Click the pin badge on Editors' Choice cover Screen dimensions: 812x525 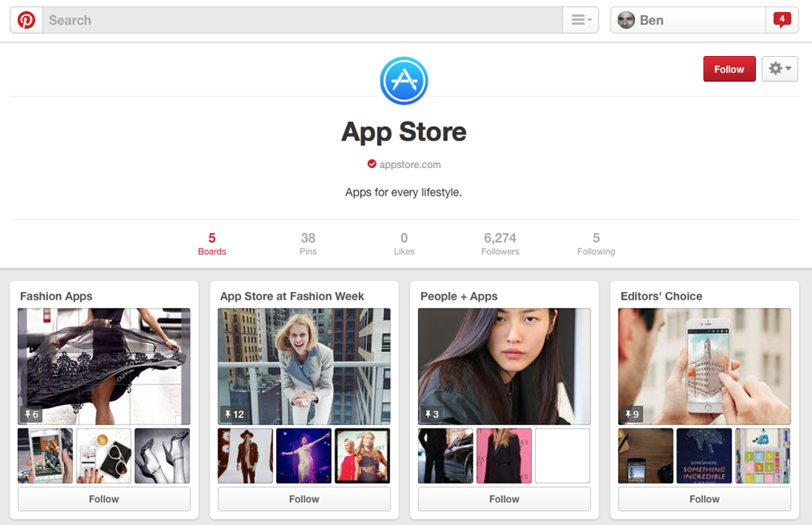631,415
